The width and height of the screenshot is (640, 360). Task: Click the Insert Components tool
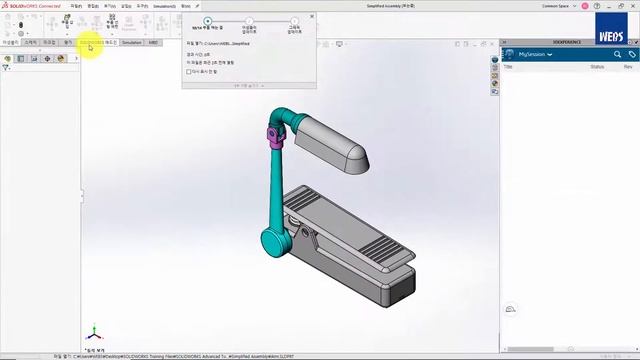coord(67,21)
